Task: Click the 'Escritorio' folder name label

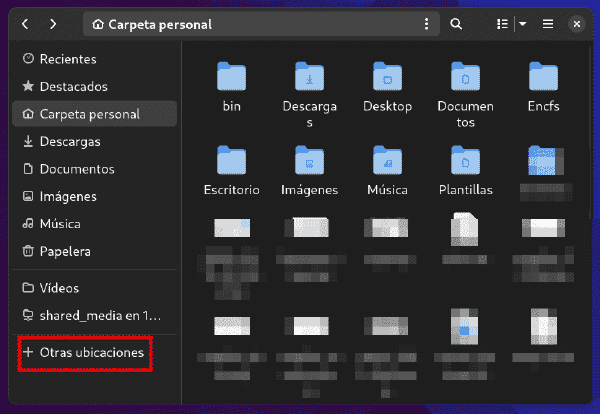Action: click(232, 190)
